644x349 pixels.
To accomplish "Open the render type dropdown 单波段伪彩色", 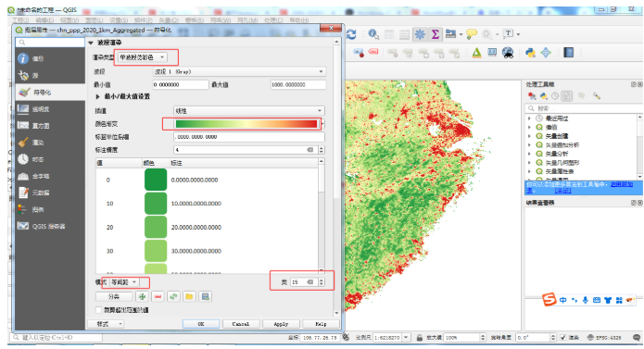I will coord(142,57).
